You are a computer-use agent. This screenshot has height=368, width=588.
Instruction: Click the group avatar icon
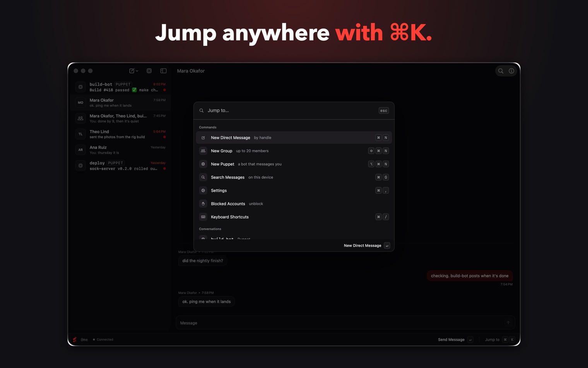80,118
